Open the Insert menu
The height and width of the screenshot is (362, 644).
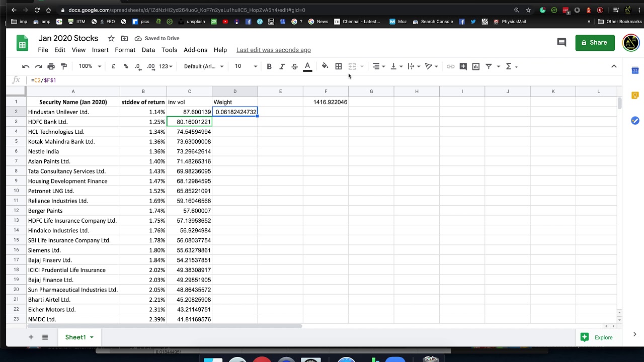tap(100, 50)
